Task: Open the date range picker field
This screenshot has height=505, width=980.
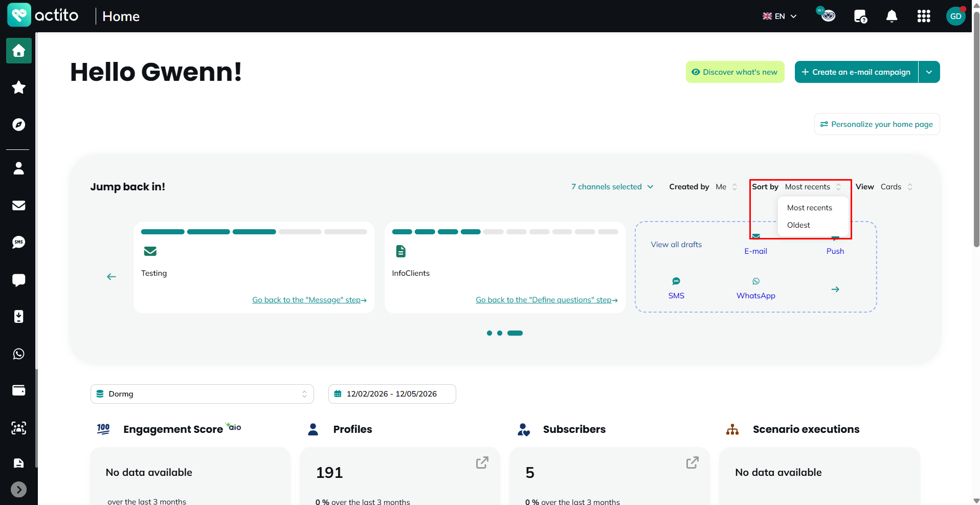Action: point(392,394)
